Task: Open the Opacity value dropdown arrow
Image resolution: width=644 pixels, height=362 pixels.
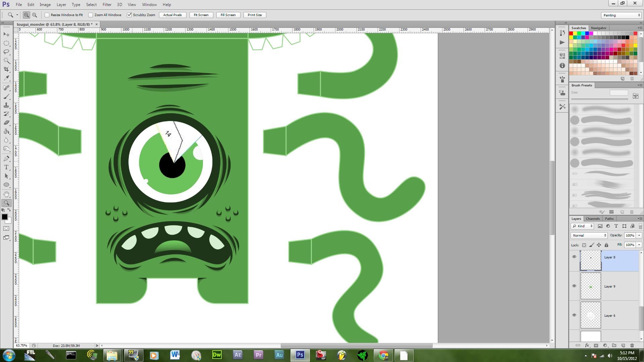Action: [639, 235]
